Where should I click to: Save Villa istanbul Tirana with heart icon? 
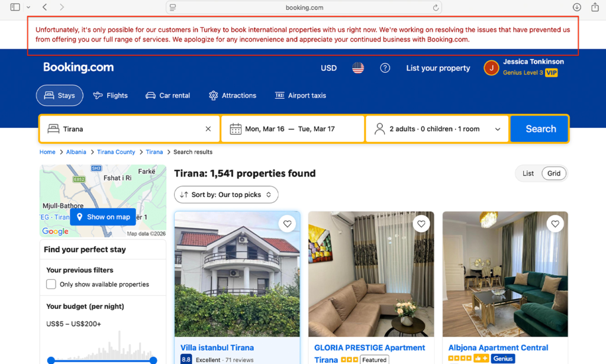tap(287, 224)
